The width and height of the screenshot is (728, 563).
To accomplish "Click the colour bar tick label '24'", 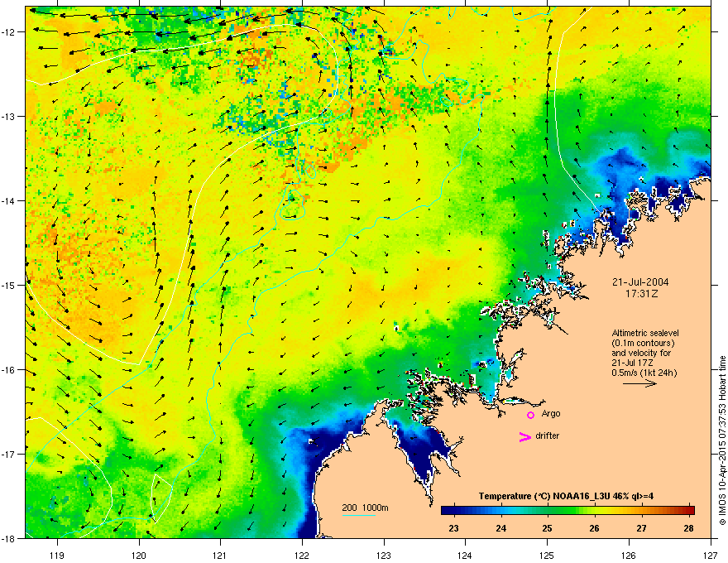I will 501,528.
